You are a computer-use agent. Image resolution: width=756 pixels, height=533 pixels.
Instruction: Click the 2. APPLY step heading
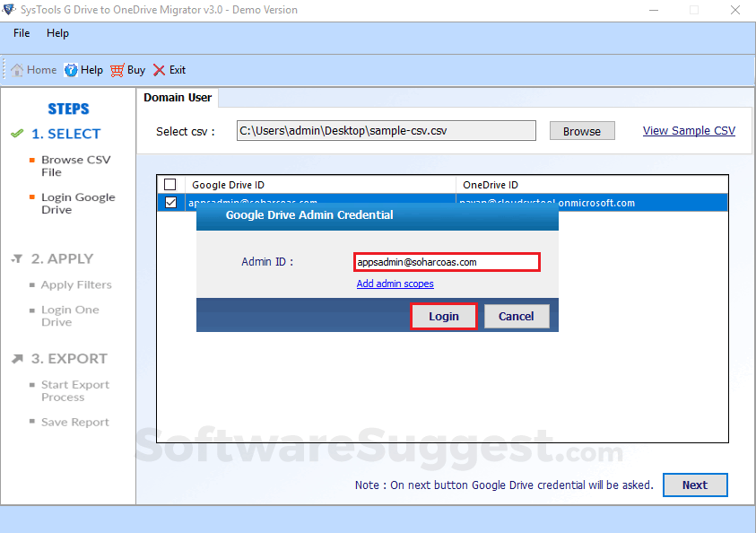pos(62,259)
